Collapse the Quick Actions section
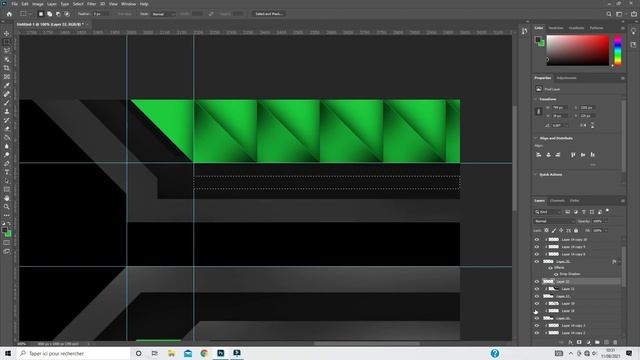 click(x=536, y=175)
